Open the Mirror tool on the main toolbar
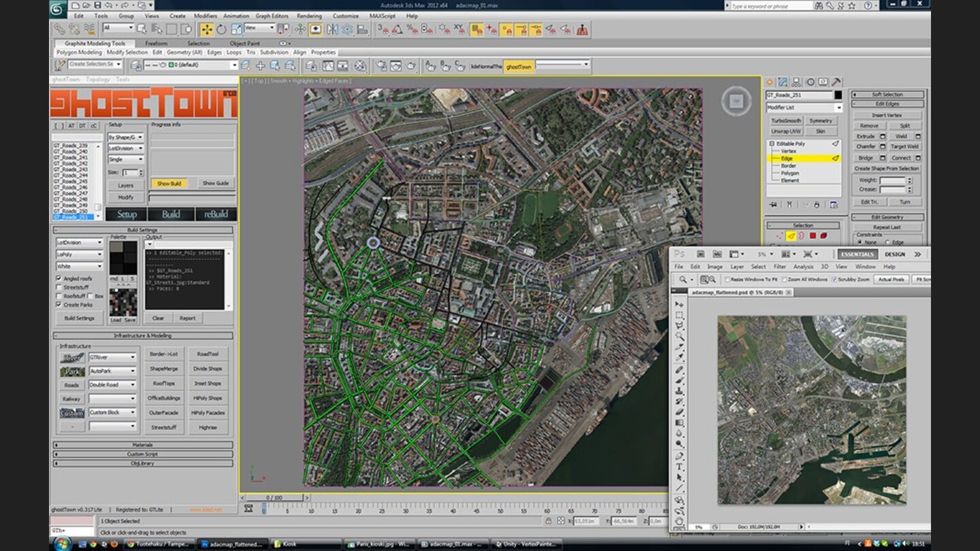980x551 pixels. [331, 29]
